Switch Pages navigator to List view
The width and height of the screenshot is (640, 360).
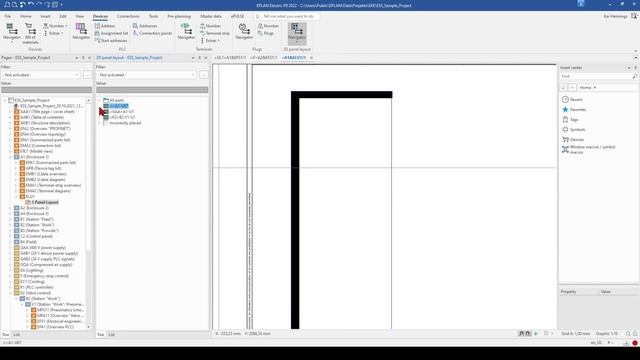[16, 334]
